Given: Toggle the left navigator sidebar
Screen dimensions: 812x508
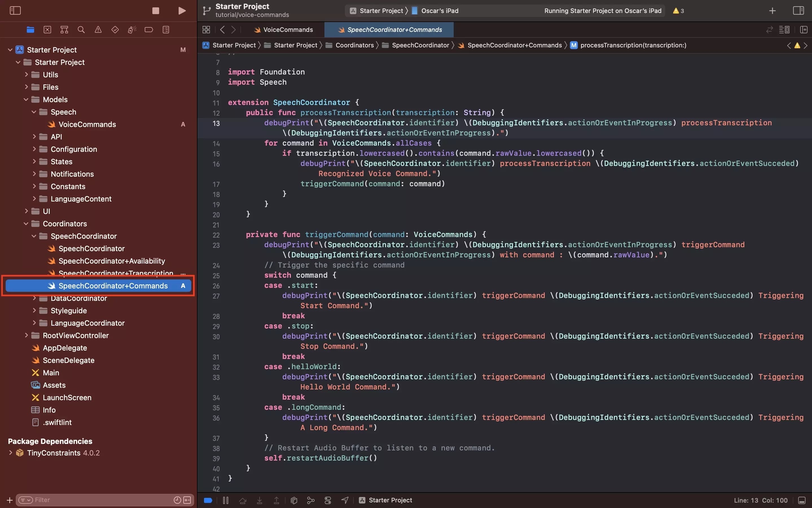Looking at the screenshot, I should click(x=15, y=11).
